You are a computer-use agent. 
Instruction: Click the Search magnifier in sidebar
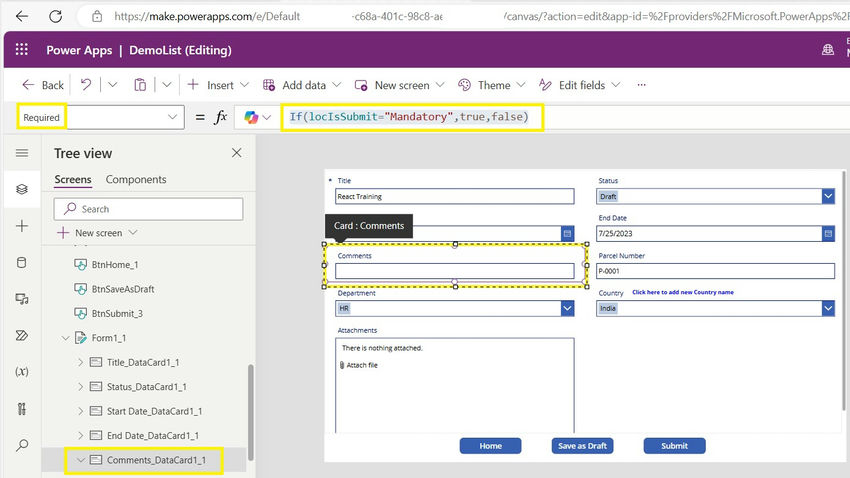[x=22, y=445]
